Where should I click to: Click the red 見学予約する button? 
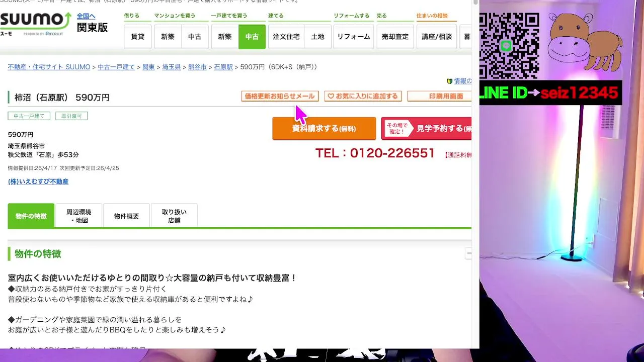[x=427, y=128]
